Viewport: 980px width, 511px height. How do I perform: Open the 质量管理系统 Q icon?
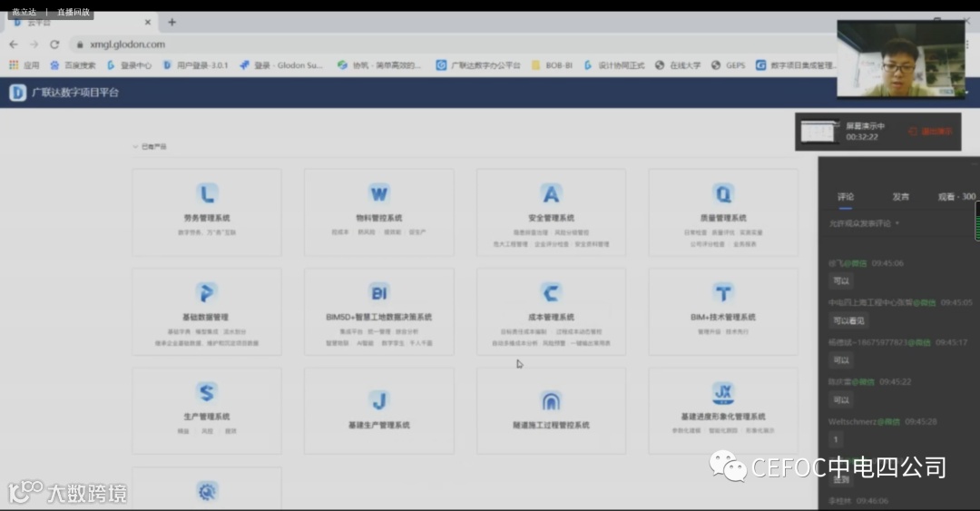[723, 193]
